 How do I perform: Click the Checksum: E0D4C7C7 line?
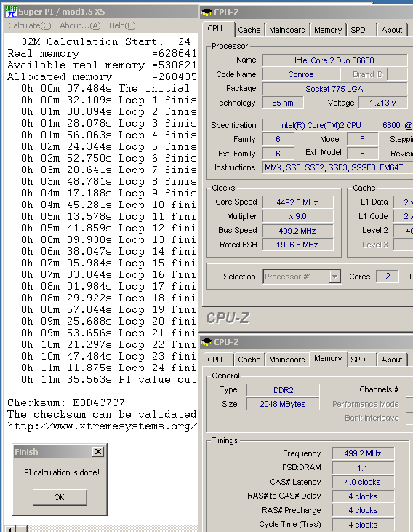coord(66,402)
